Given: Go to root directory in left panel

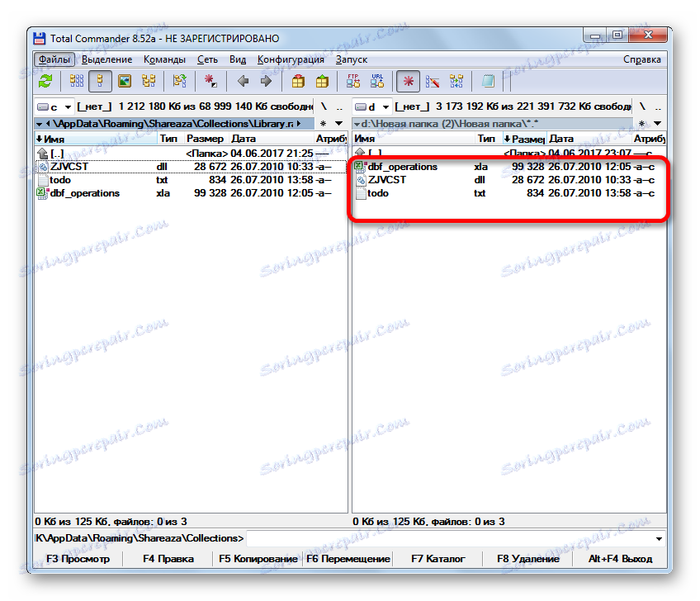Looking at the screenshot, I should pyautogui.click(x=324, y=106).
